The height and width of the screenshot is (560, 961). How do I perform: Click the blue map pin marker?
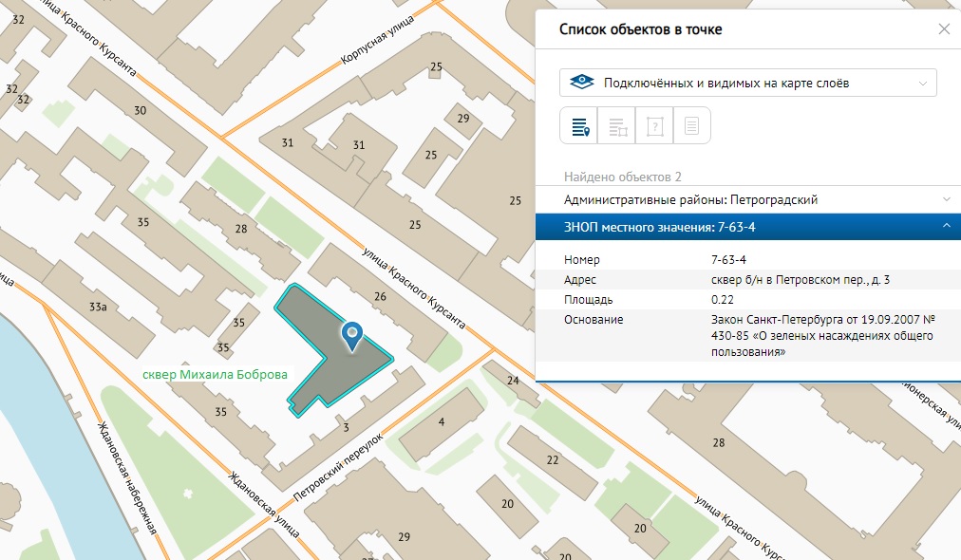coord(352,334)
